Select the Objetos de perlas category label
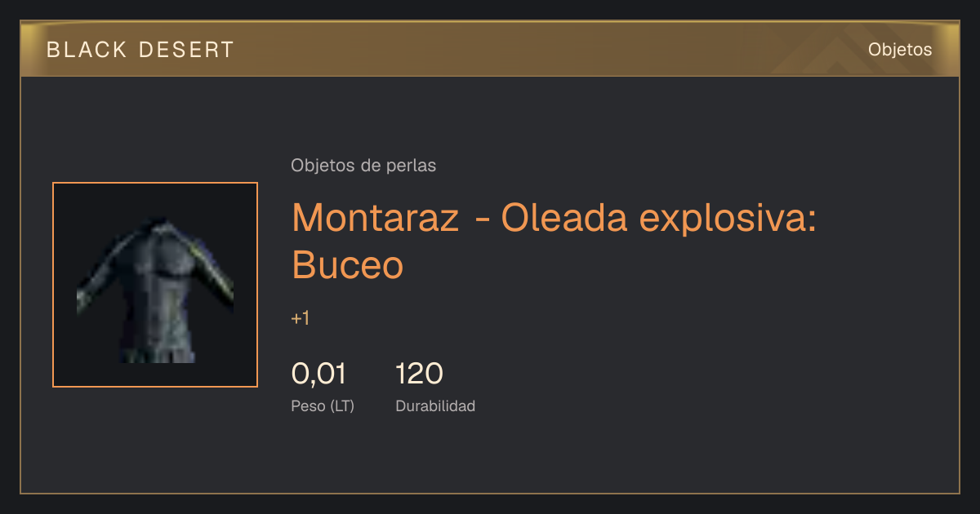Screen dimensions: 980x514 click(363, 166)
